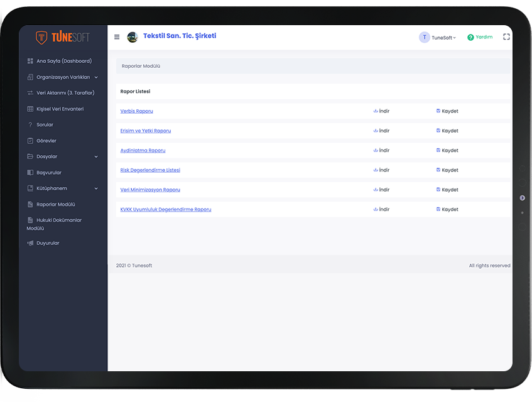Open the Görevler menu item
The image size is (532, 402).
coord(46,141)
